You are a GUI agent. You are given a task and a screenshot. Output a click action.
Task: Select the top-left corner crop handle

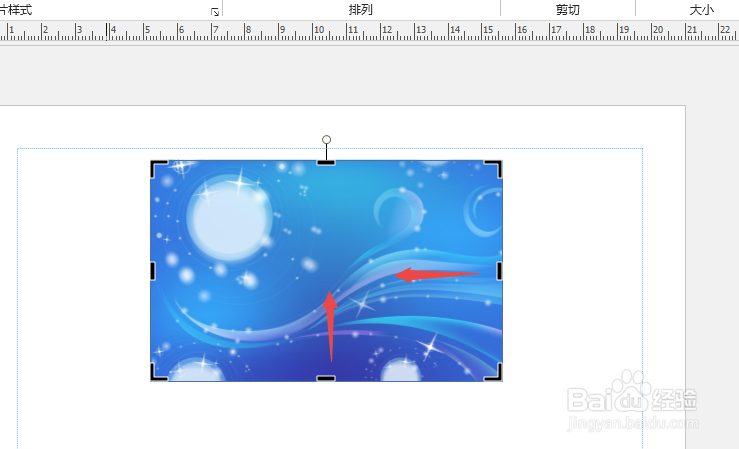tap(159, 169)
